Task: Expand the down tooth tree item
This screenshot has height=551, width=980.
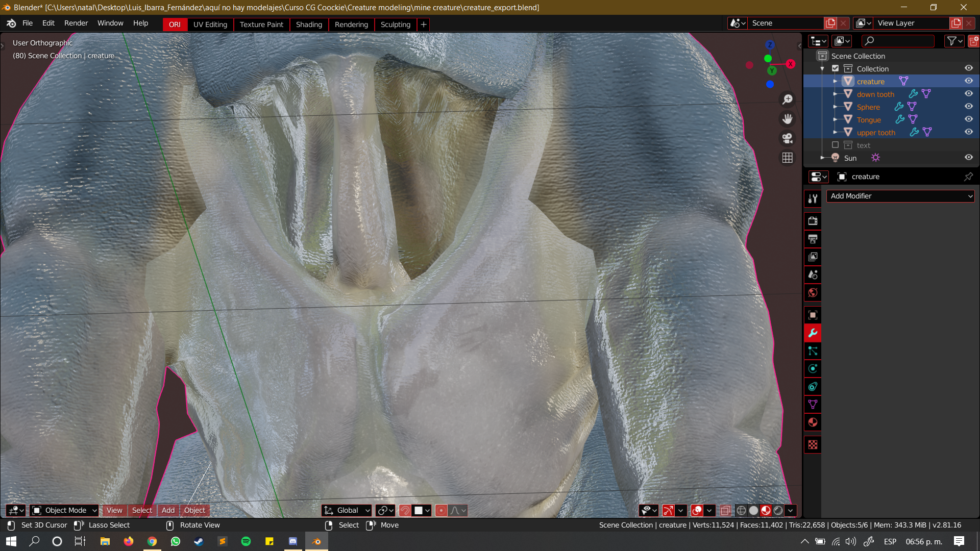Action: (835, 94)
